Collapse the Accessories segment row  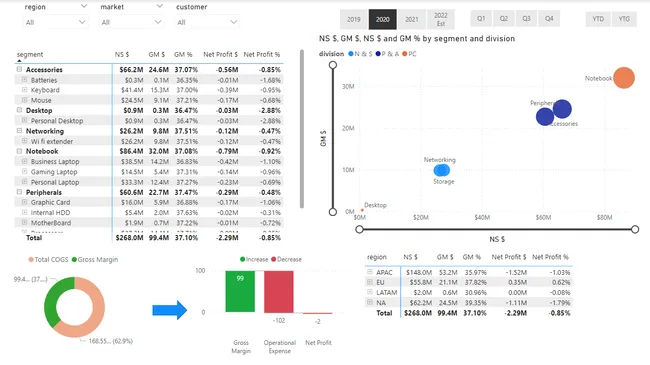point(19,69)
